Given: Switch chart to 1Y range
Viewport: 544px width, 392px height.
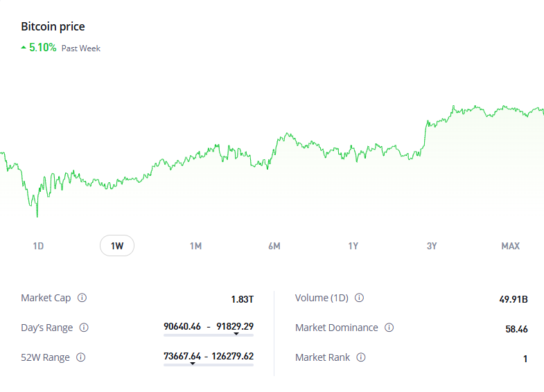Looking at the screenshot, I should (x=353, y=246).
